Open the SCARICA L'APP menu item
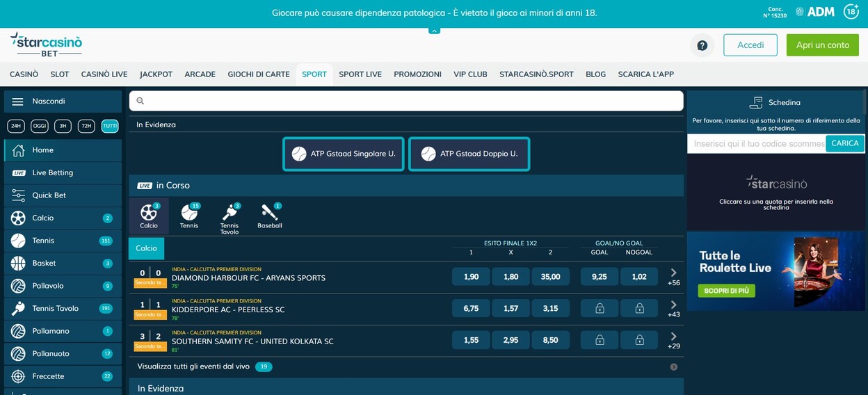This screenshot has width=868, height=395. click(x=645, y=74)
